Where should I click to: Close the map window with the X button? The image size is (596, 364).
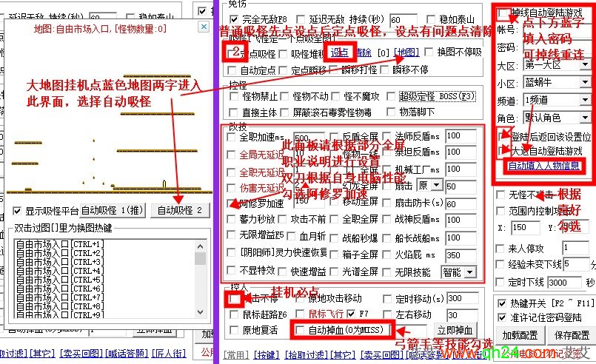pos(203,27)
